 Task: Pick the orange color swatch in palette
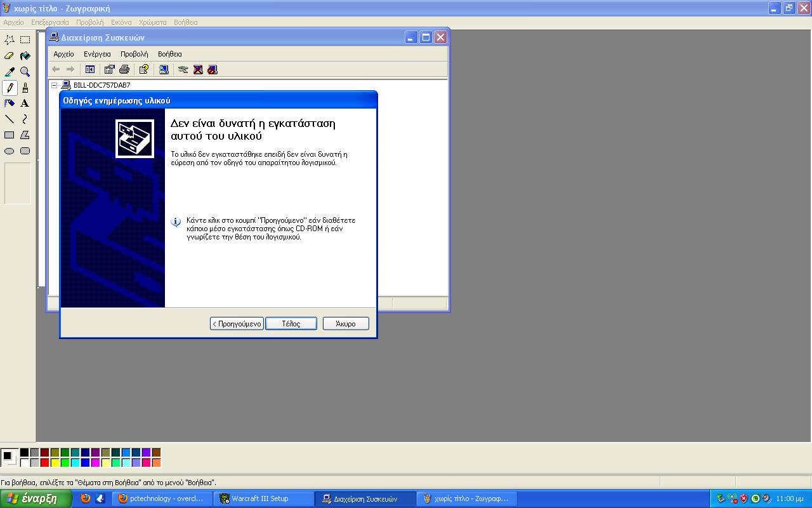tap(156, 463)
